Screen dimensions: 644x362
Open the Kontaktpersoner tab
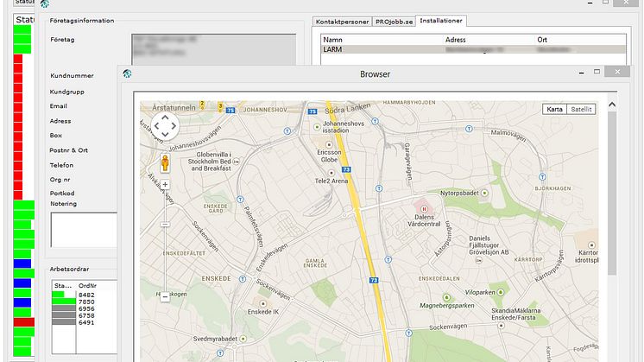tap(342, 22)
